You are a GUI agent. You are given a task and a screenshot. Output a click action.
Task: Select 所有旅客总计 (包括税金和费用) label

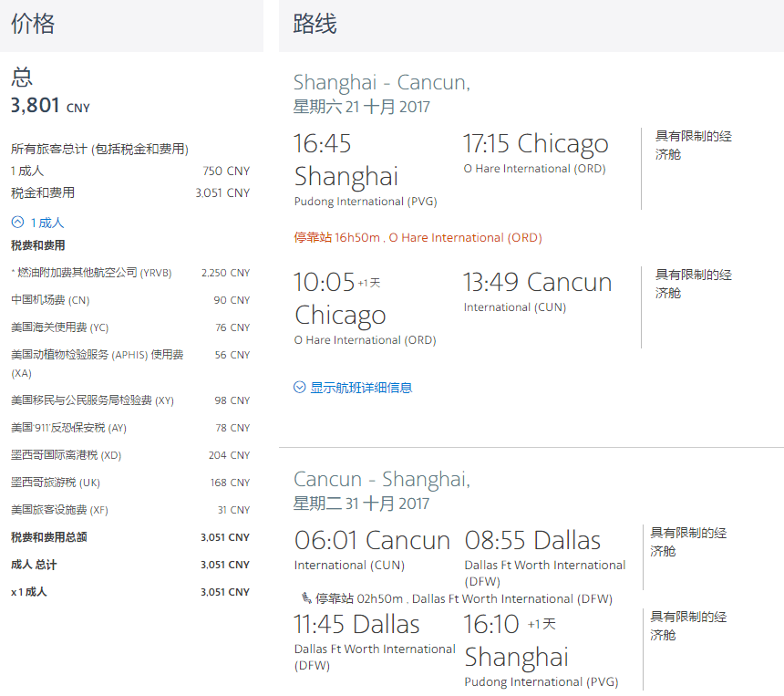tap(99, 149)
